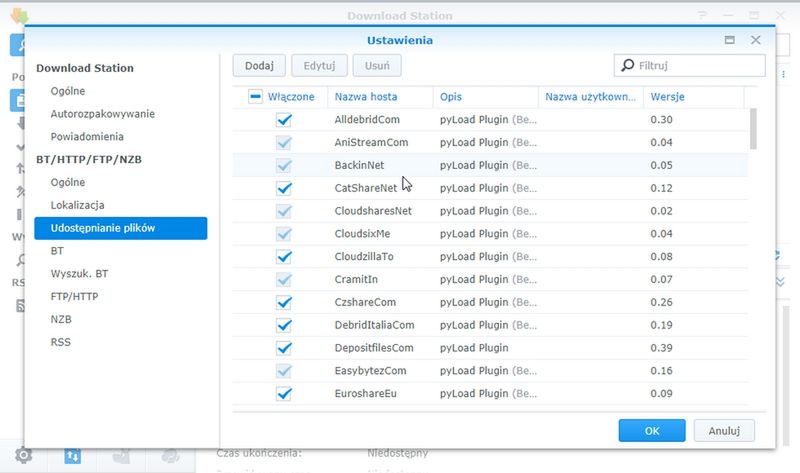
Task: Toggle the CloudsixMe checkbox
Action: pos(284,234)
